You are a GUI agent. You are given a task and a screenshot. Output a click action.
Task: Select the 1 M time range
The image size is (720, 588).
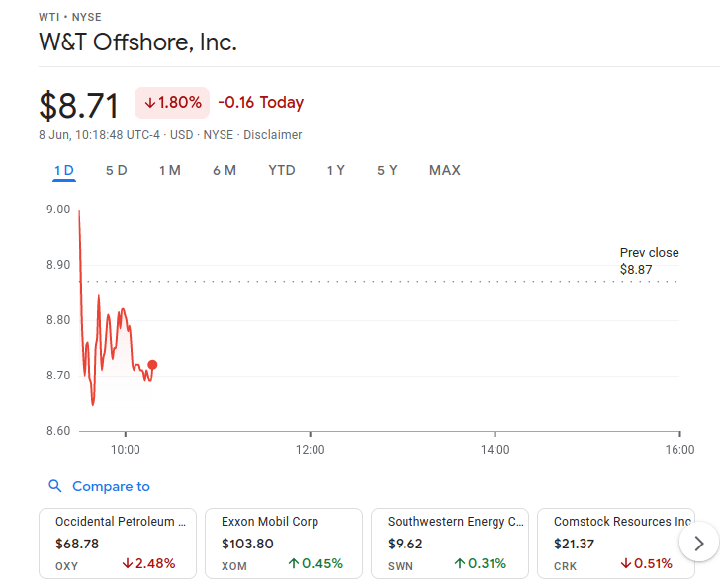click(170, 171)
